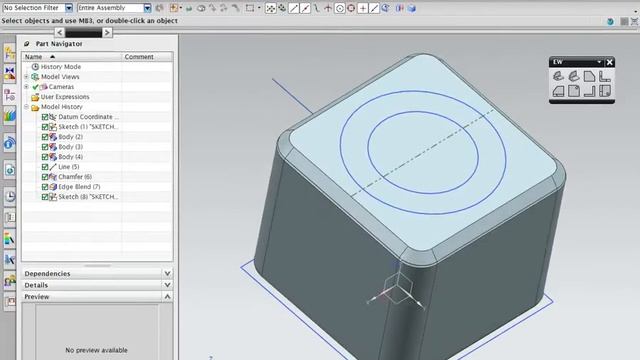Click the reversed L-shape palette tool

tap(589, 91)
